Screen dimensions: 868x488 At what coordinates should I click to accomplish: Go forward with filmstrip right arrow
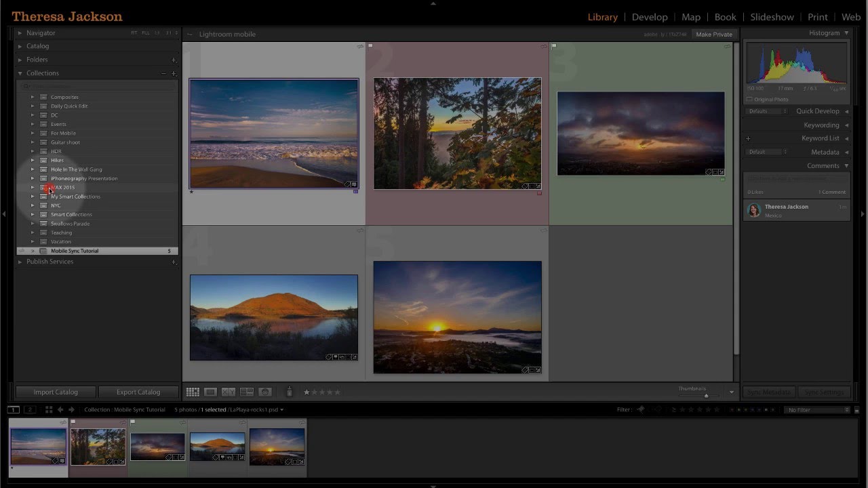[71, 409]
